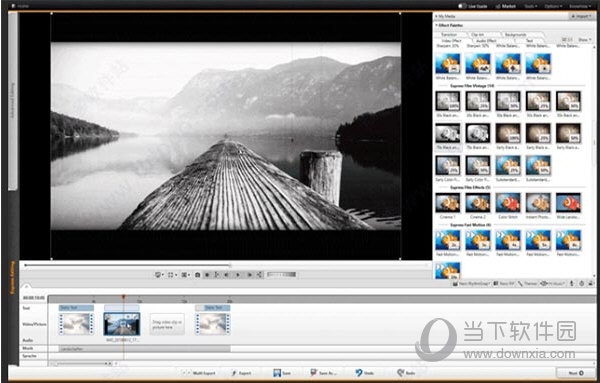Select the Landschaften music track

pos(145,349)
